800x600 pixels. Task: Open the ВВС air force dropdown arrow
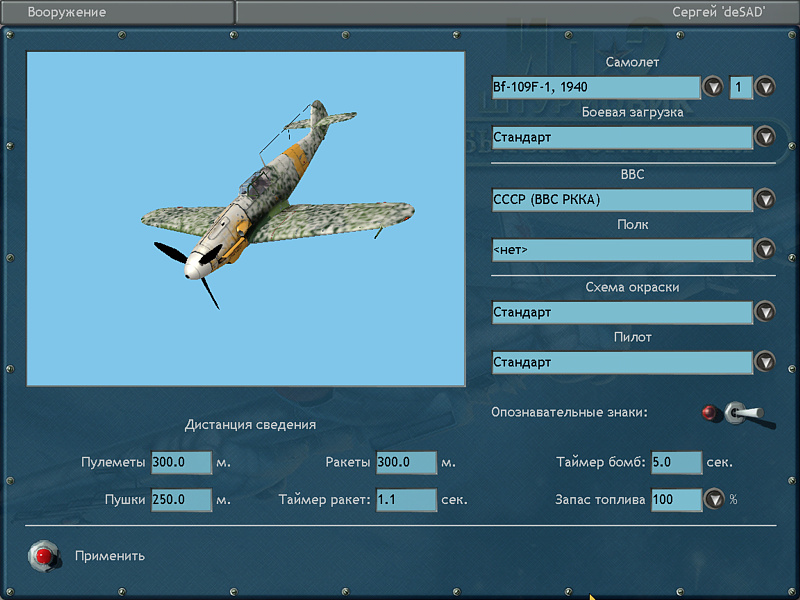click(x=765, y=199)
